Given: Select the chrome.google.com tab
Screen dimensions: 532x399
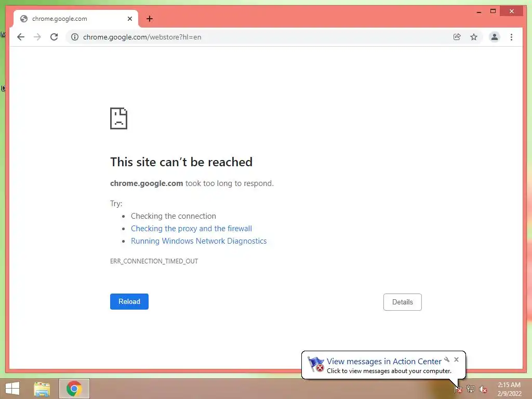Looking at the screenshot, I should 76,19.
